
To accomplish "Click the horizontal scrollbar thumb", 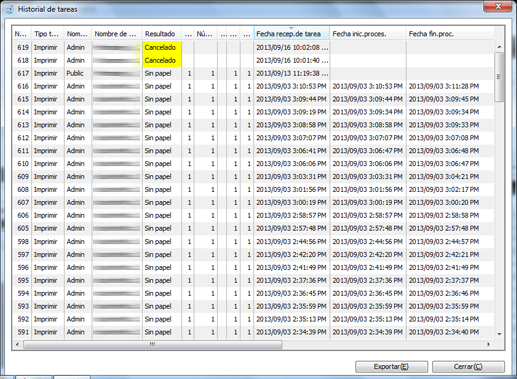I will pyautogui.click(x=153, y=344).
